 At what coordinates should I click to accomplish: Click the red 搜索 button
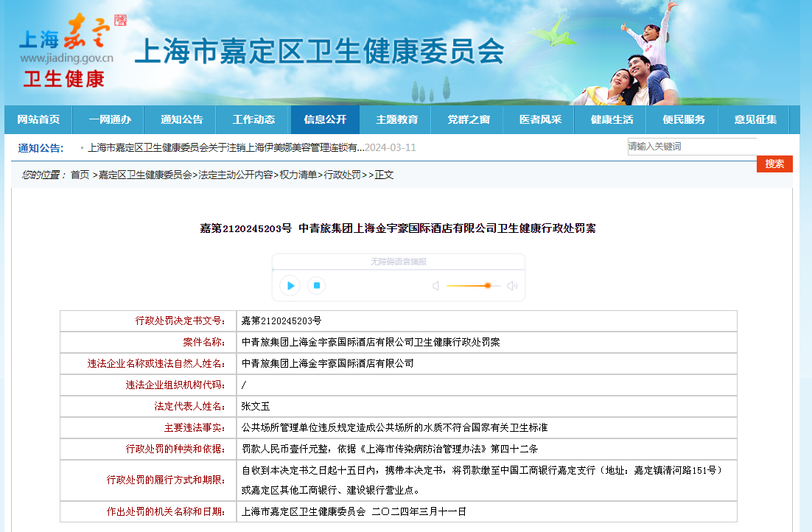[774, 164]
